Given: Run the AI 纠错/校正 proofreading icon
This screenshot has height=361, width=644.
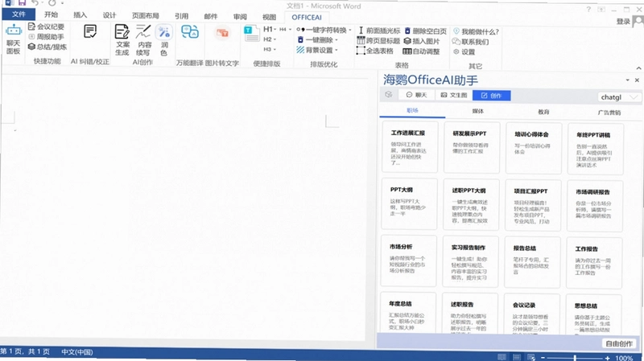Looking at the screenshot, I should point(90,31).
